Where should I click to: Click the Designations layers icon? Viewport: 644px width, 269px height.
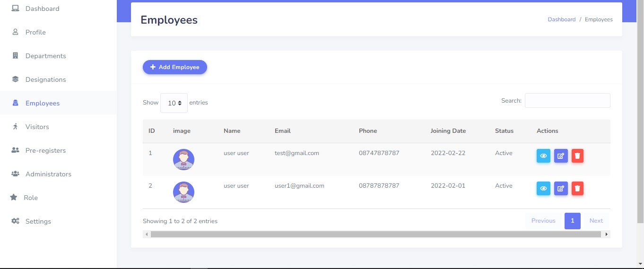click(x=15, y=79)
